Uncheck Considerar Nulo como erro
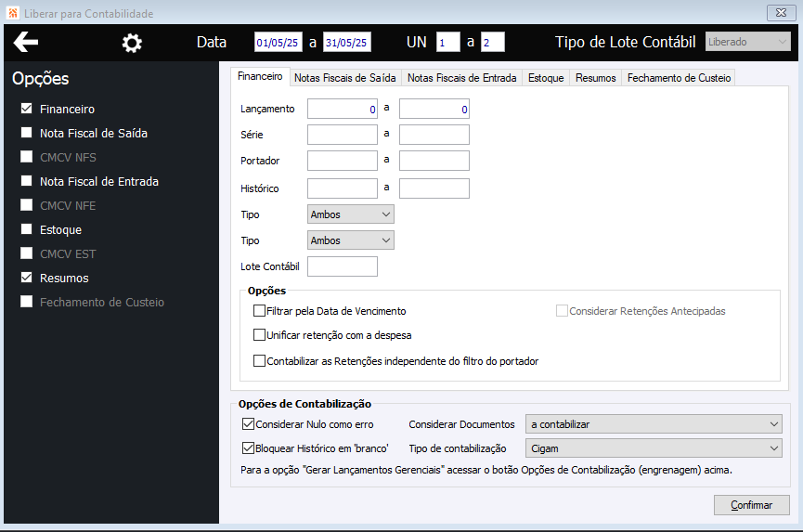 tap(249, 424)
